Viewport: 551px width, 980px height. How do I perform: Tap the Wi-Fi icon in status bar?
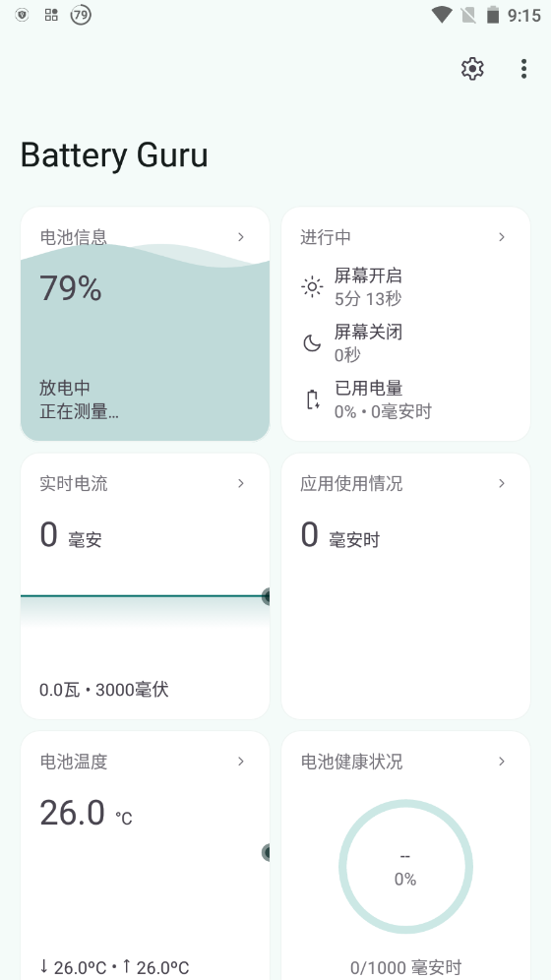[x=442, y=15]
